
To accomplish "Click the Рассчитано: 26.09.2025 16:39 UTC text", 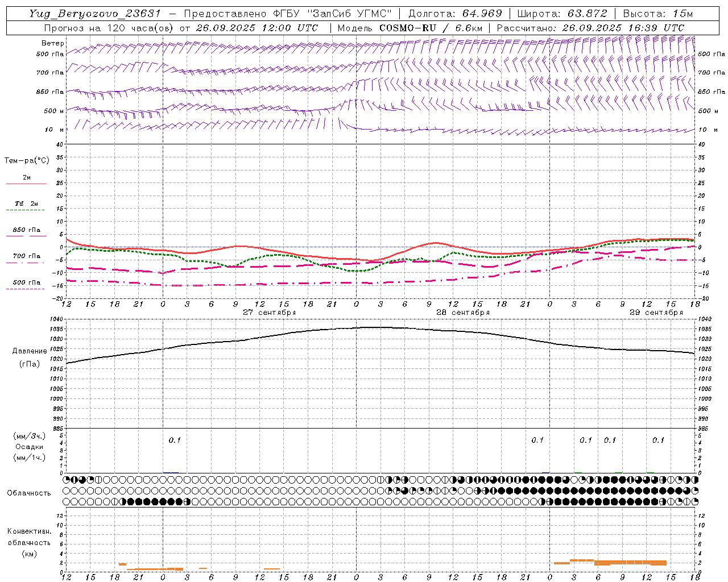I will tap(590, 28).
